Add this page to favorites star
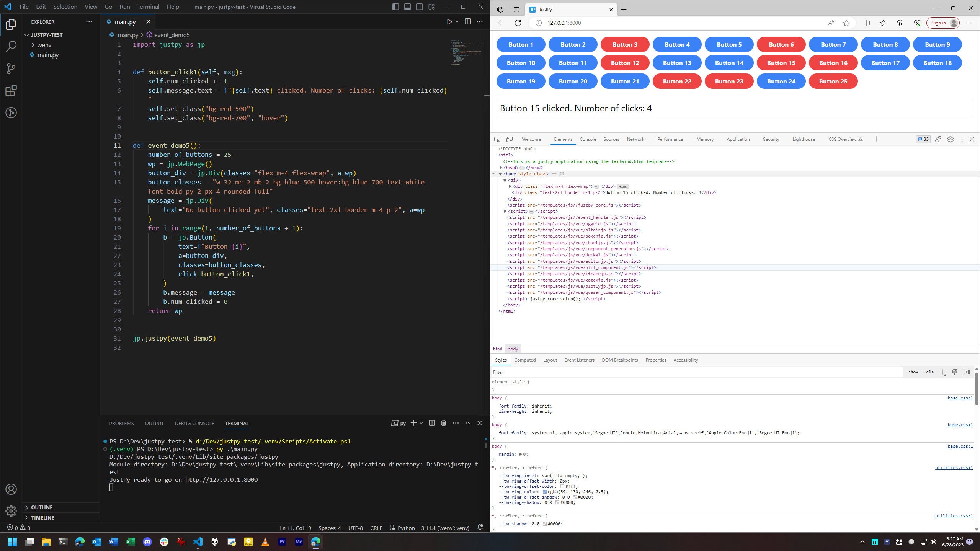980x551 pixels. [x=846, y=23]
